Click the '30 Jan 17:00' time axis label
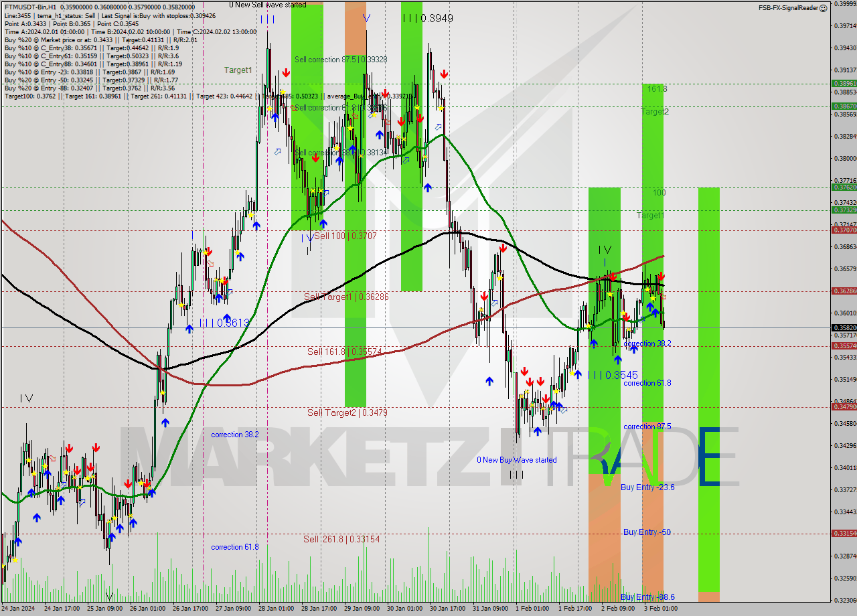This screenshot has width=857, height=616. click(447, 609)
